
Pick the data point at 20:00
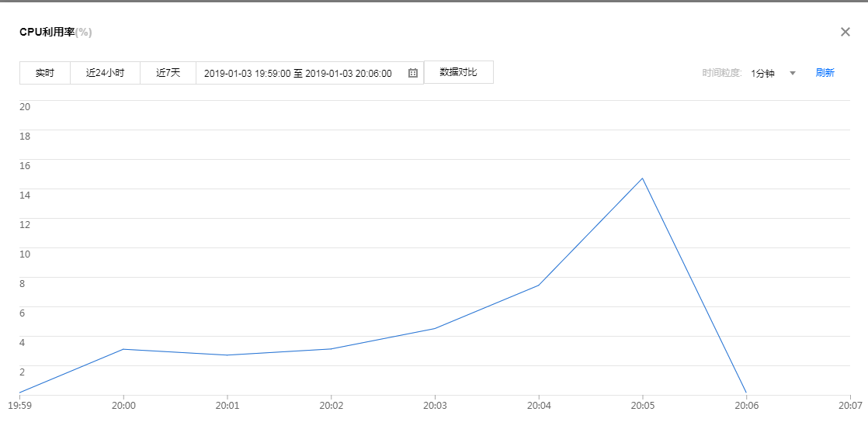point(123,349)
